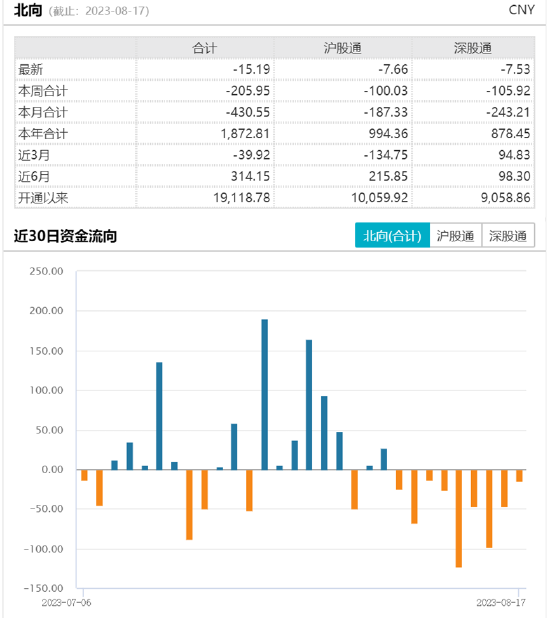550x618 pixels.
Task: Click the 2023-08-17 axis date label
Action: [501, 603]
